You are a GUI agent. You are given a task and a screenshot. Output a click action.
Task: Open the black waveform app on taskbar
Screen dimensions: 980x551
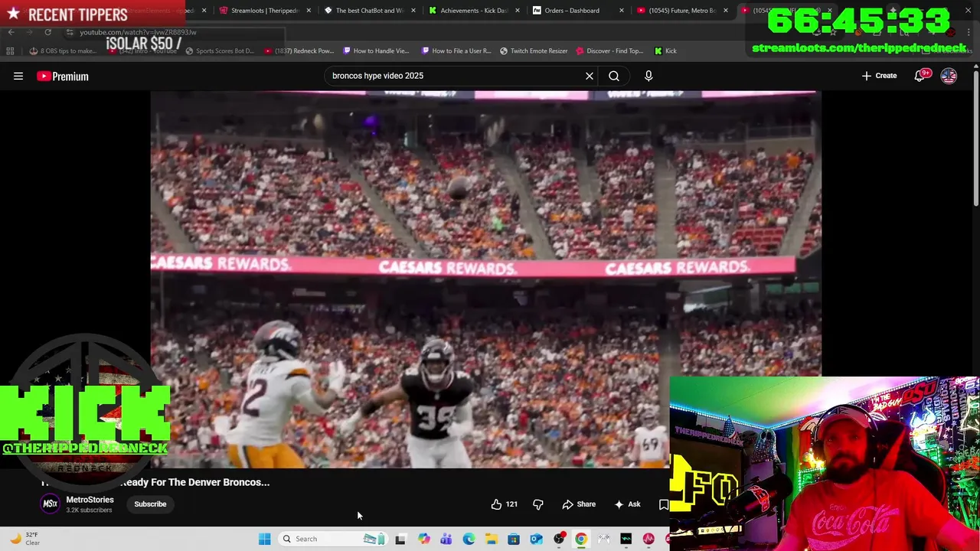(x=626, y=539)
